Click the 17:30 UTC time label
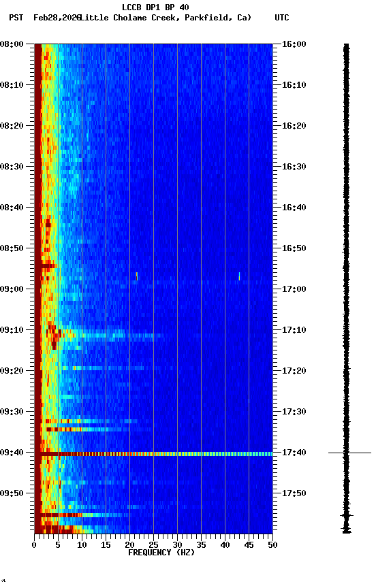Image resolution: width=376 pixels, height=588 pixels. click(x=294, y=412)
